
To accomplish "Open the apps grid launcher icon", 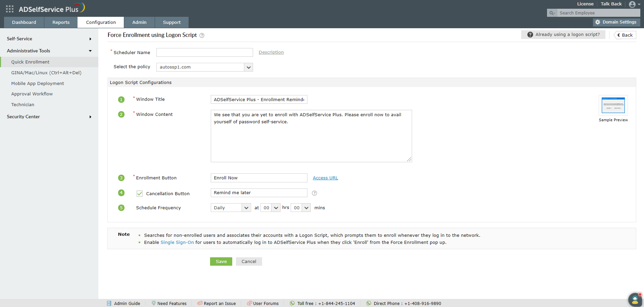I will (x=10, y=9).
